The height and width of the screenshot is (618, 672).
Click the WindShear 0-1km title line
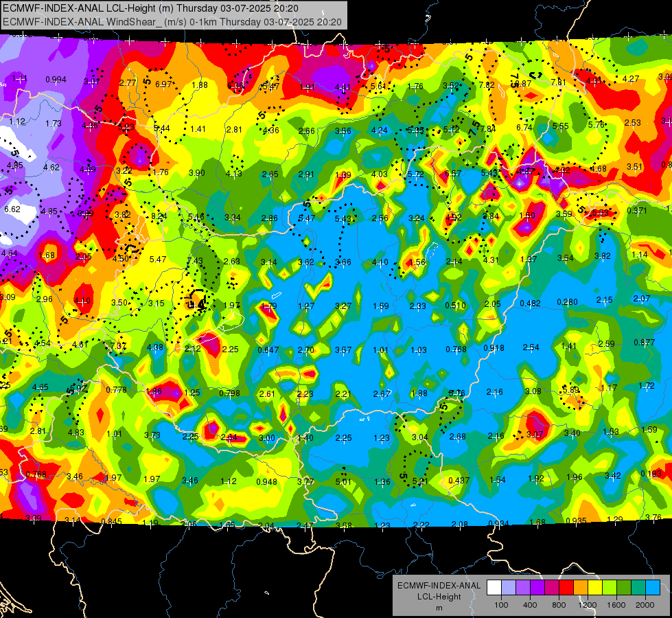(x=172, y=22)
